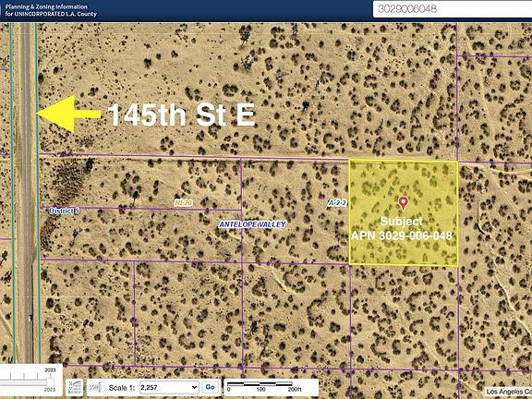This screenshot has width=532, height=399.
Task: Click the RL20 zoning label
Action: click(184, 203)
